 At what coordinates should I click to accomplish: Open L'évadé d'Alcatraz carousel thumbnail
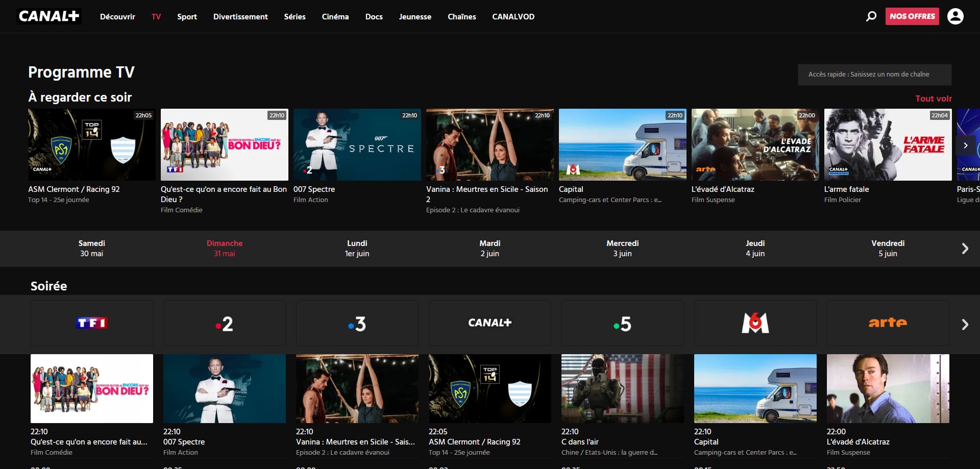point(755,144)
